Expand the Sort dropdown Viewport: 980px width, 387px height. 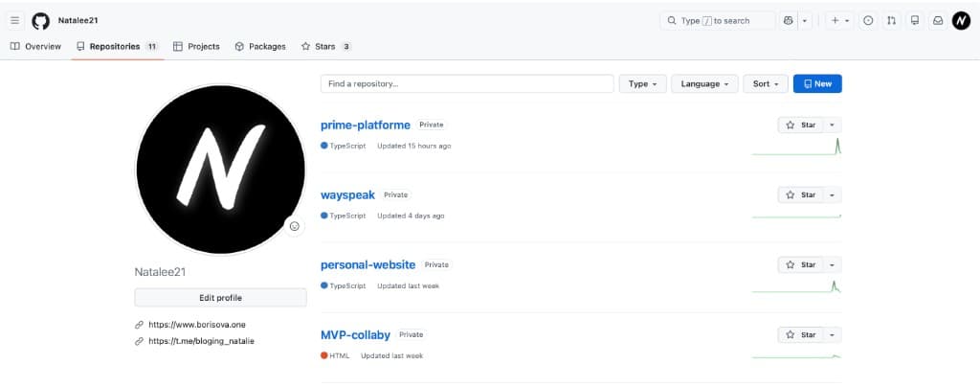[x=766, y=83]
